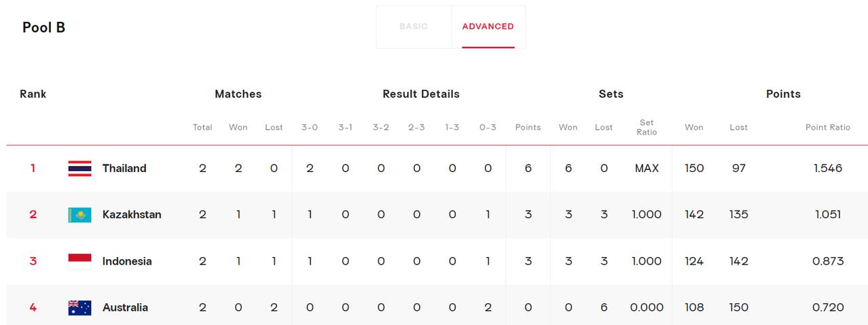Click the Kazakhstan flag icon
Screen dimensions: 868x325
tap(79, 215)
